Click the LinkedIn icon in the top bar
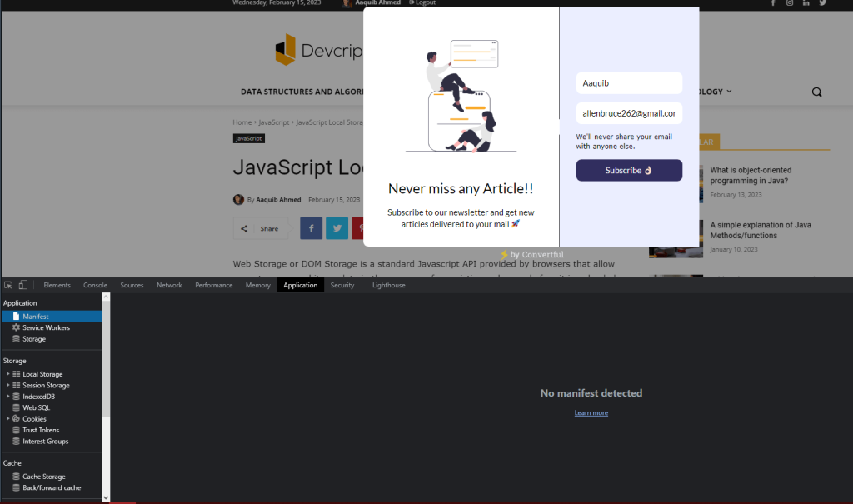This screenshot has height=504, width=853. (806, 3)
